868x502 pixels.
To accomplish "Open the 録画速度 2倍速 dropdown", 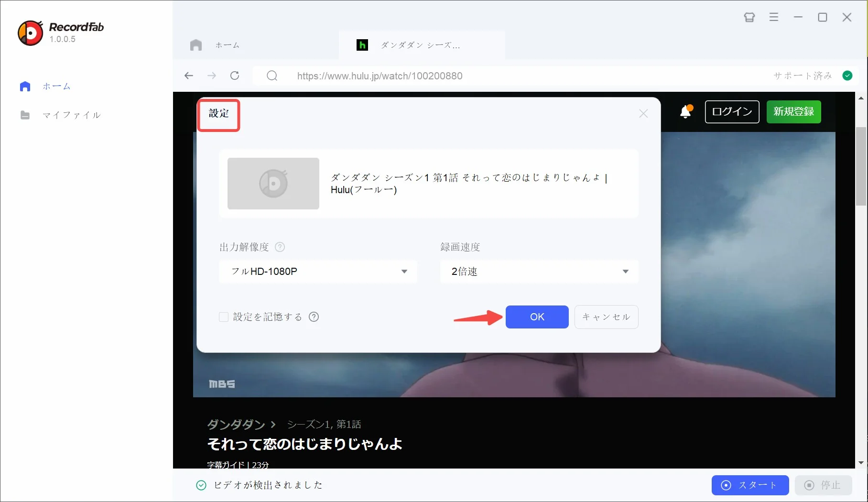I will (x=539, y=272).
